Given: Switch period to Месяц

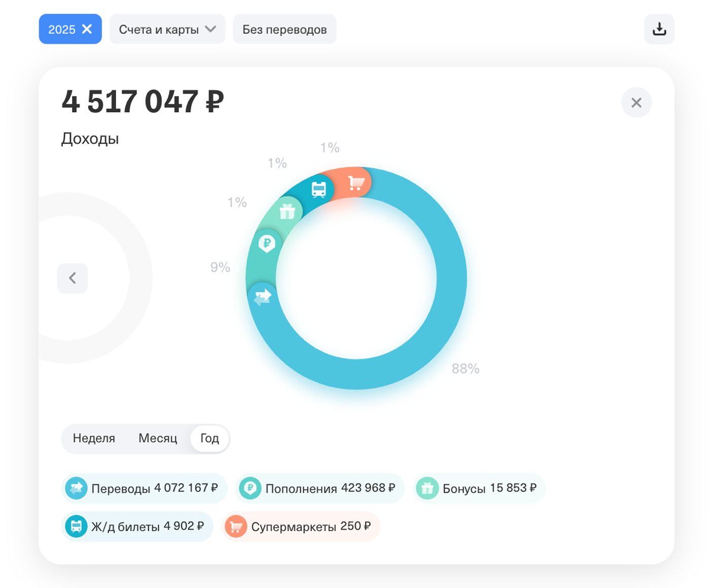Looking at the screenshot, I should click(158, 438).
